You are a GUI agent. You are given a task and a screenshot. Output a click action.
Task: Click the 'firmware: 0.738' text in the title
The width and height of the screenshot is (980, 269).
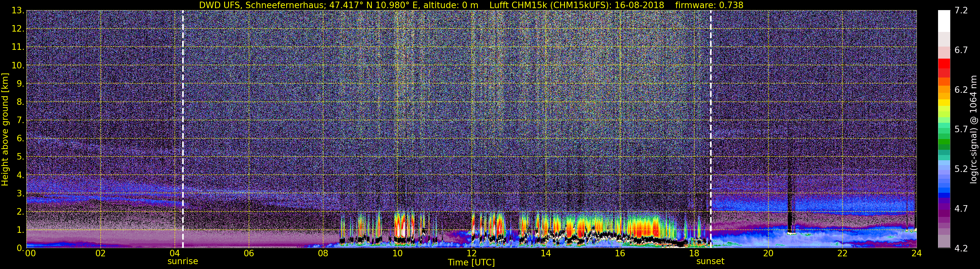(x=709, y=5)
